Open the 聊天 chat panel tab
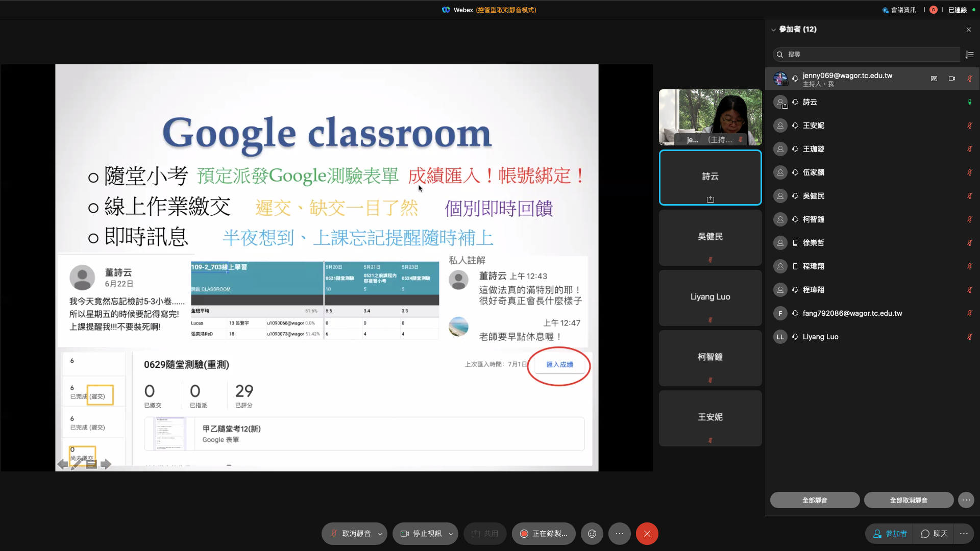The image size is (980, 551). [x=935, y=534]
